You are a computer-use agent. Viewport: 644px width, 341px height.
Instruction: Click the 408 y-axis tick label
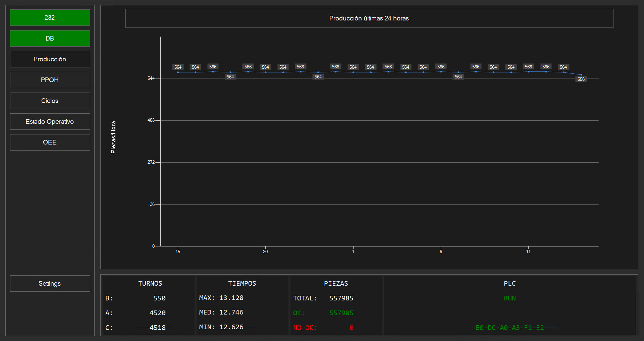[151, 120]
